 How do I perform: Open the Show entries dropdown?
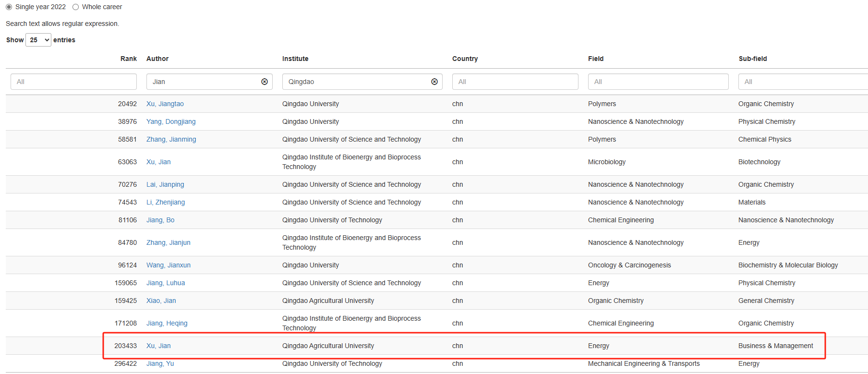pos(38,40)
